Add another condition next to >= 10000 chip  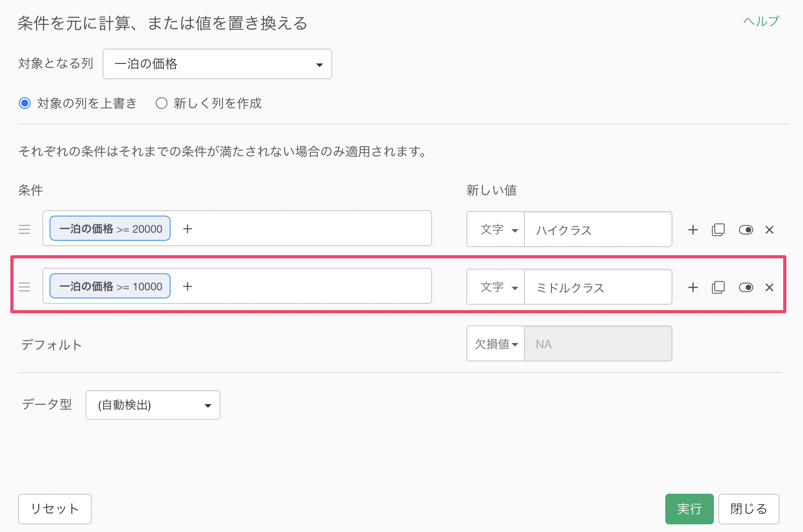click(x=188, y=286)
